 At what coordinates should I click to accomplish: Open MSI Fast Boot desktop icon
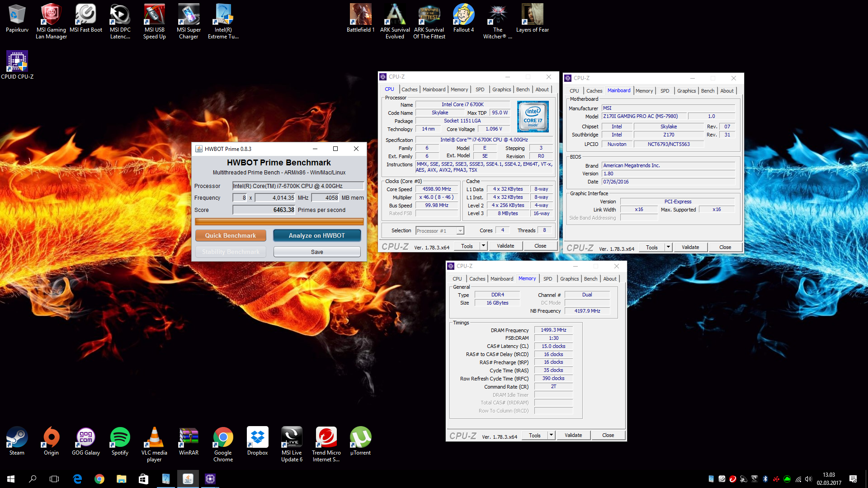click(86, 18)
